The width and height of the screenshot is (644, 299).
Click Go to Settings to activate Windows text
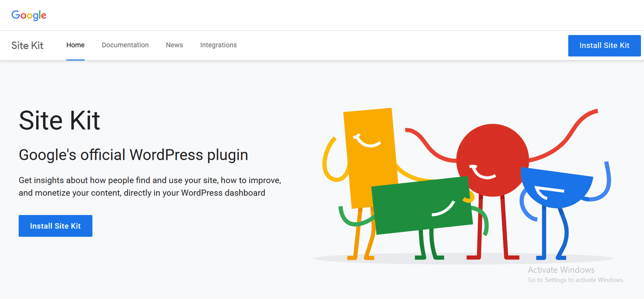pyautogui.click(x=576, y=280)
